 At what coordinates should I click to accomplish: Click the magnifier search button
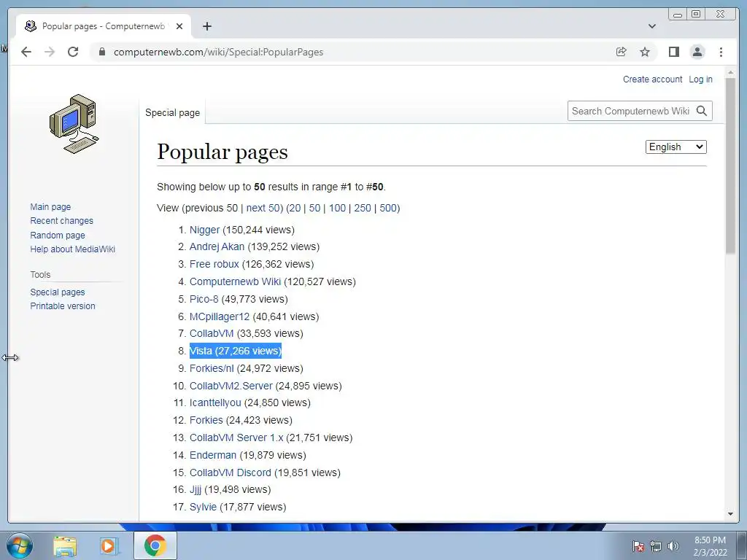click(702, 111)
